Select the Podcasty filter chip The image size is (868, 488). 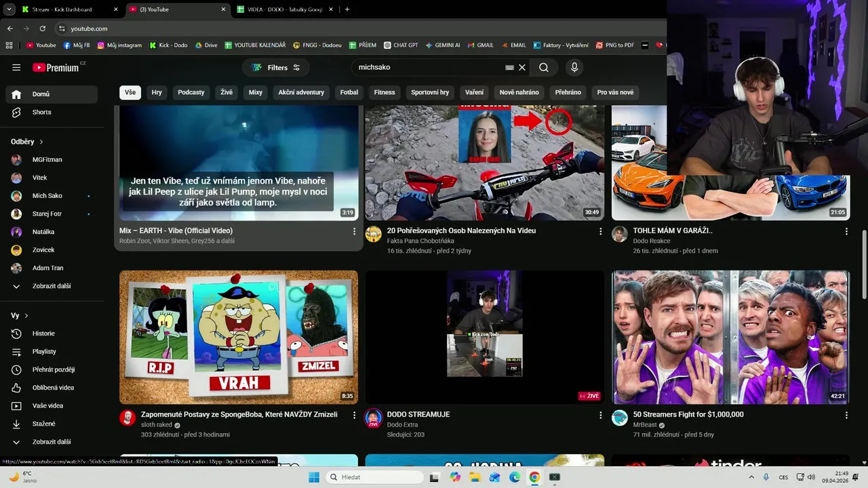pos(191,92)
